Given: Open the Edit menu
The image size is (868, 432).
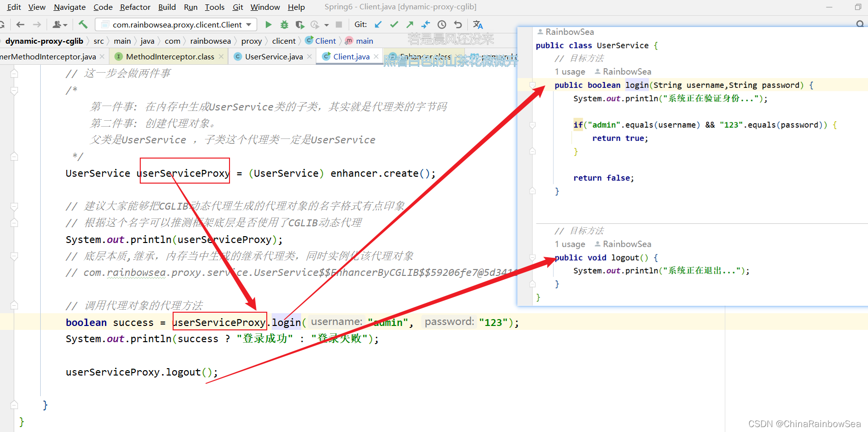Looking at the screenshot, I should click(14, 7).
